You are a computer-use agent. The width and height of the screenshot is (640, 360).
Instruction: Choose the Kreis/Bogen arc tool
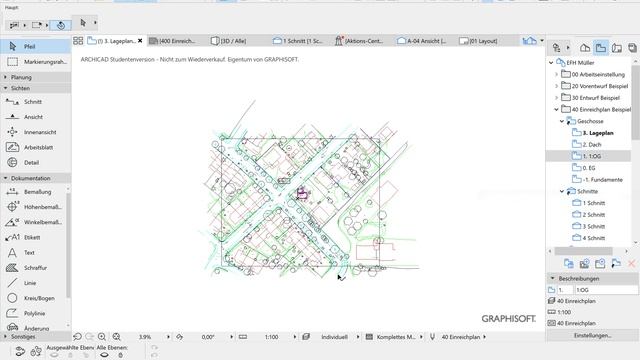[33, 298]
